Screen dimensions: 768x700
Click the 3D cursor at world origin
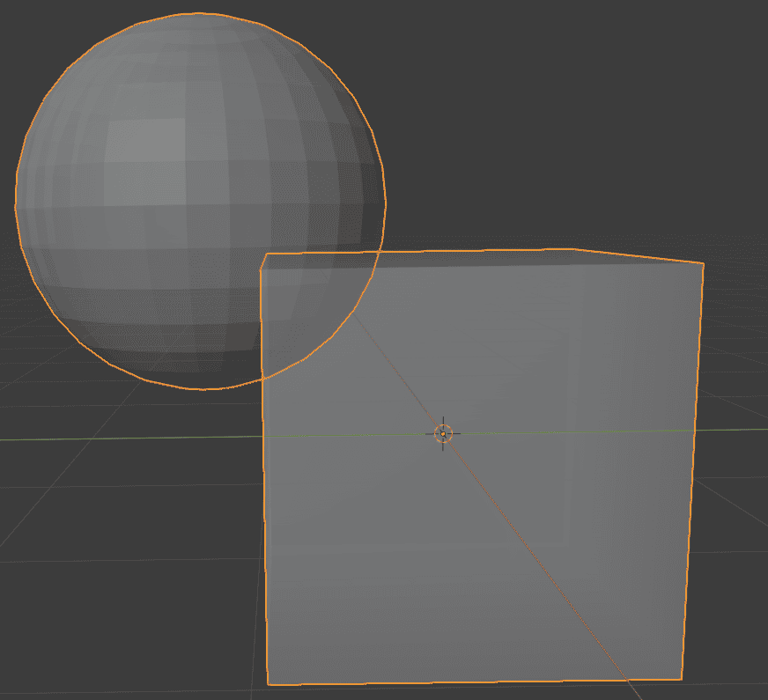(442, 432)
